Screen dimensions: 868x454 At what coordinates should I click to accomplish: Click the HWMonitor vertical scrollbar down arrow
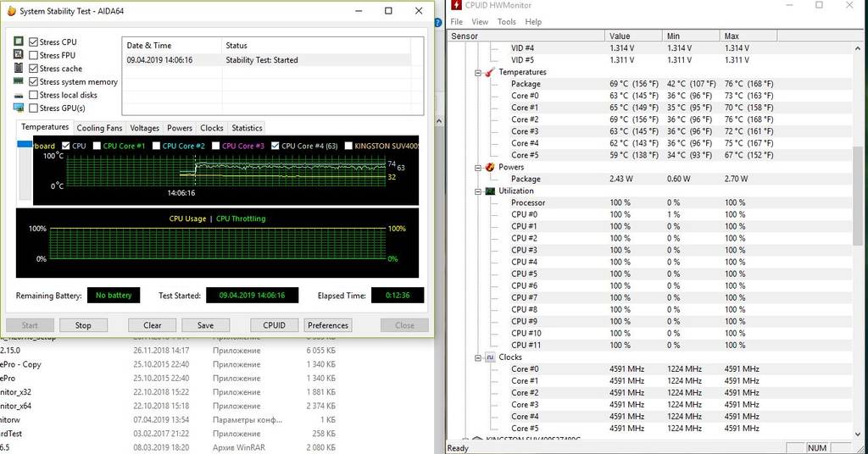pyautogui.click(x=858, y=434)
